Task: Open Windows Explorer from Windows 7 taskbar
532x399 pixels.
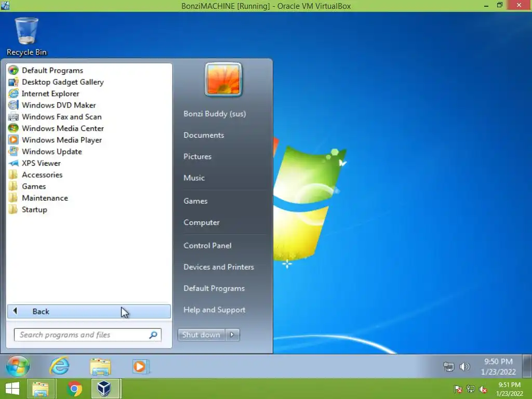Action: [100, 367]
